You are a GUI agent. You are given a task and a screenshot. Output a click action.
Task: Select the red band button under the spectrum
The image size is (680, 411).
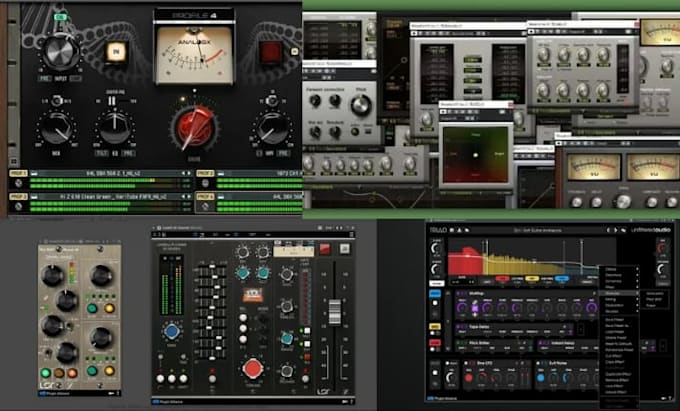coord(502,279)
